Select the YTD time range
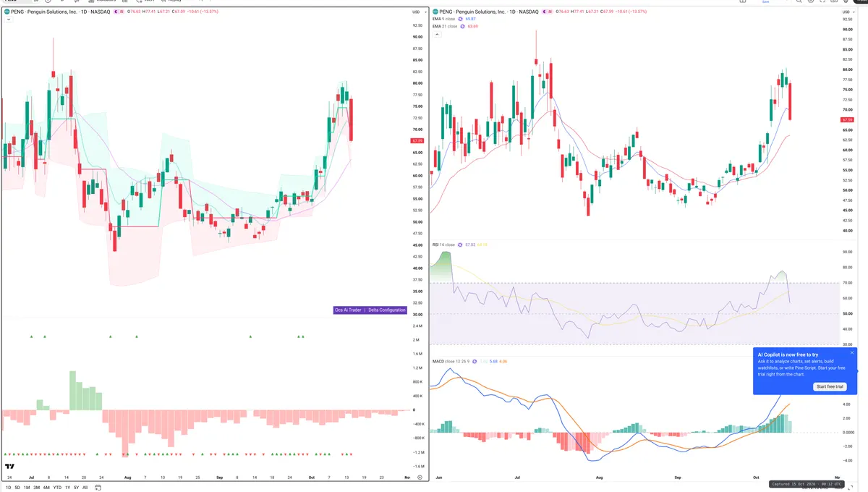The height and width of the screenshot is (492, 868). pyautogui.click(x=57, y=488)
